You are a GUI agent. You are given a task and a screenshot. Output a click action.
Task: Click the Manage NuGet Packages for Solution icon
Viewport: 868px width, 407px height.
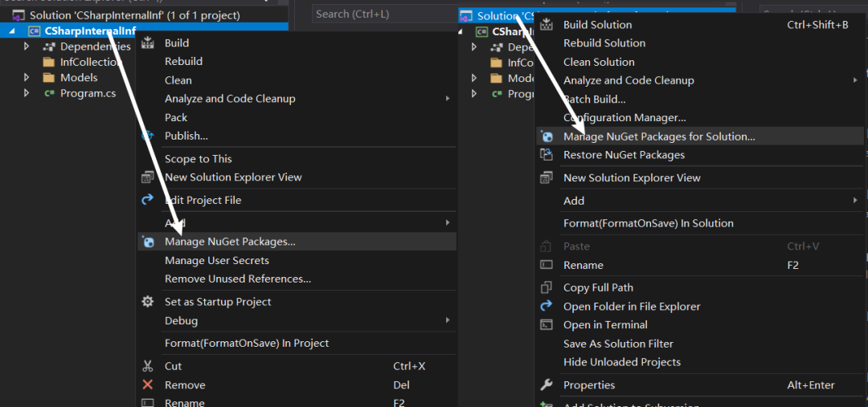click(x=547, y=136)
